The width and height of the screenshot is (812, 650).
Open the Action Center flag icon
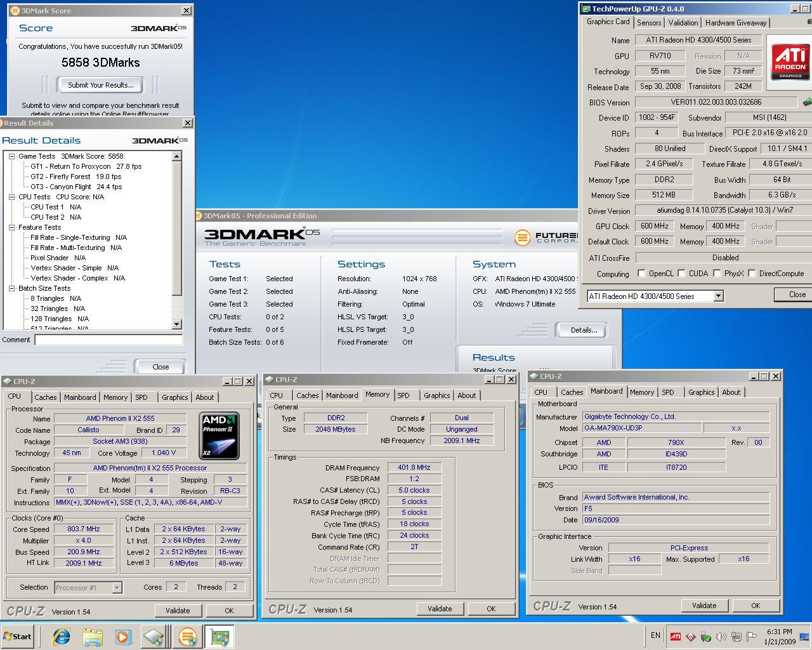(752, 636)
